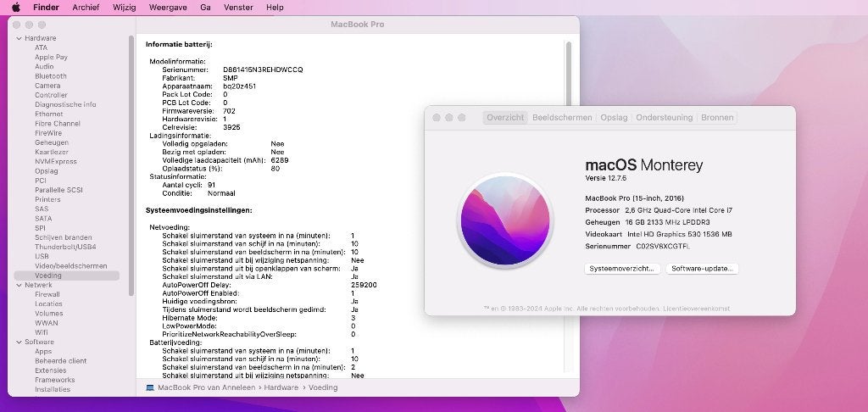Select Beheerde client in the sidebar
Screen dimensions: 868x412
pyautogui.click(x=60, y=361)
